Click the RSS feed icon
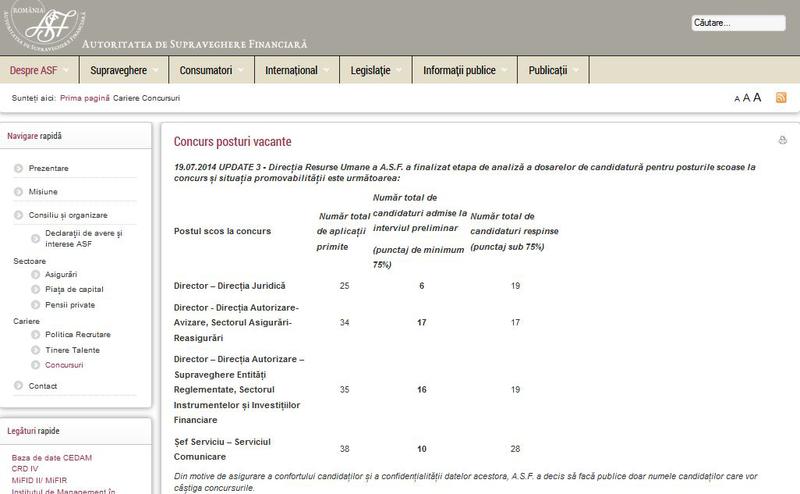Screen dimensions: 800x494 pyautogui.click(x=781, y=97)
